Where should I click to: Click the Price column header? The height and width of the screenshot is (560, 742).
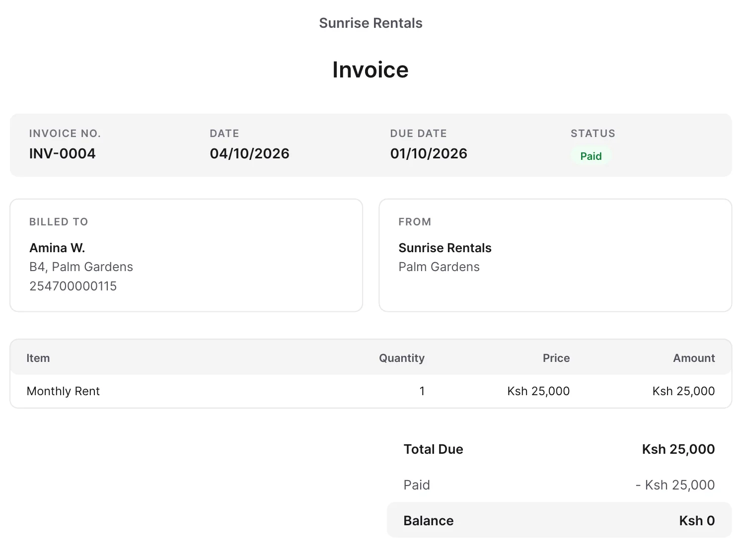pyautogui.click(x=556, y=358)
